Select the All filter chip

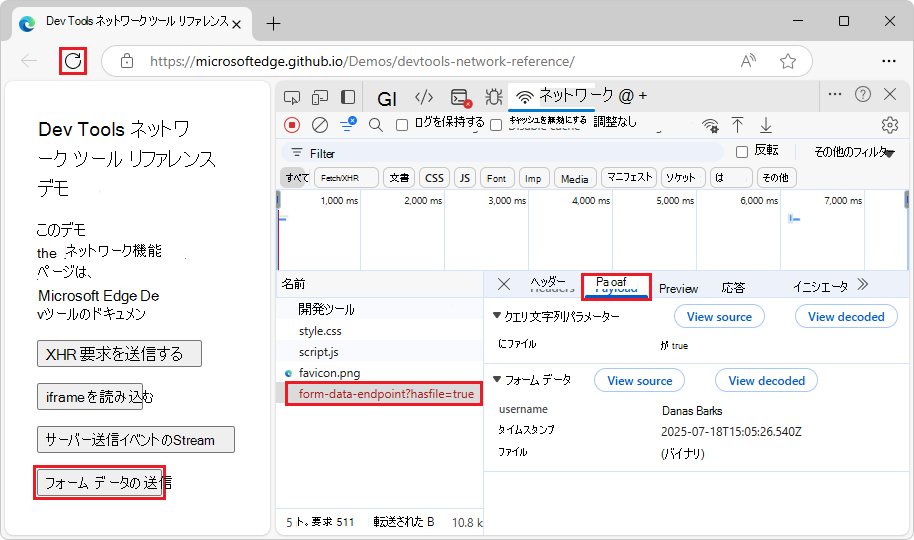click(x=297, y=178)
